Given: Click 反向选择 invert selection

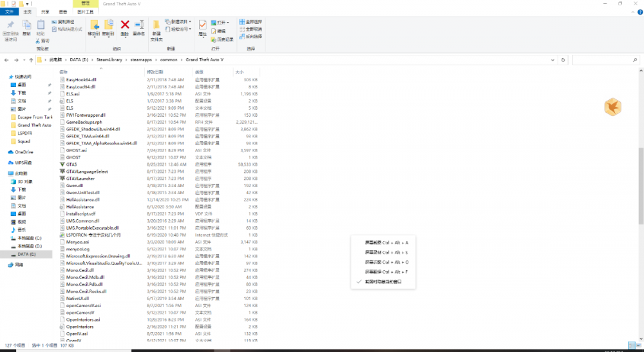Looking at the screenshot, I should pyautogui.click(x=251, y=37).
